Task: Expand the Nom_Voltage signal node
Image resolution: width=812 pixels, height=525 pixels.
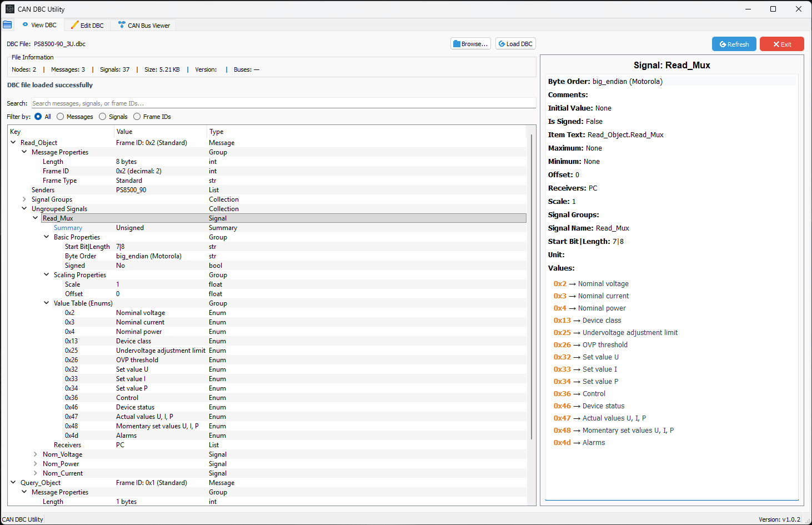Action: click(35, 454)
